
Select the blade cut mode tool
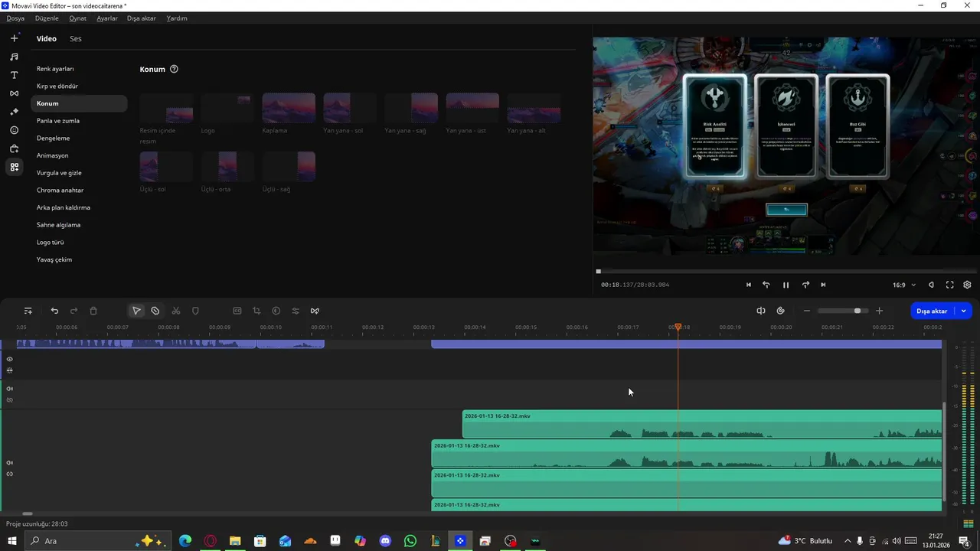click(155, 311)
